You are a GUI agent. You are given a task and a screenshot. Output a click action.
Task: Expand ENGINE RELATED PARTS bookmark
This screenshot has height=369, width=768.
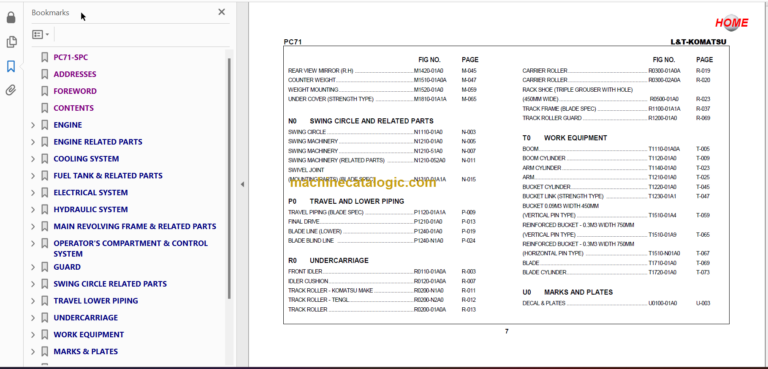(x=33, y=142)
